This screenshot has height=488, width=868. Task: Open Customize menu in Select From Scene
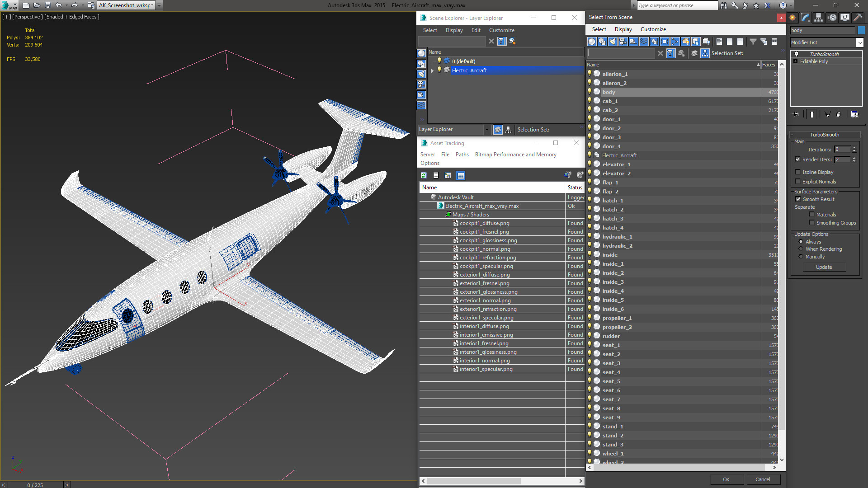click(653, 29)
